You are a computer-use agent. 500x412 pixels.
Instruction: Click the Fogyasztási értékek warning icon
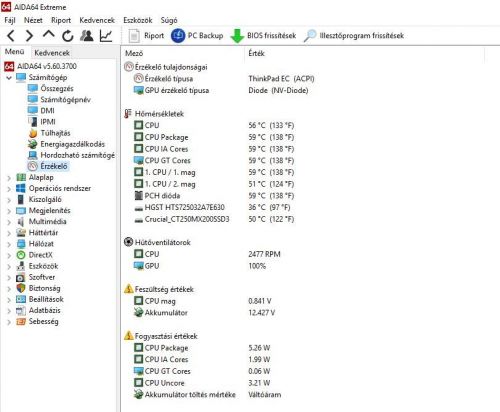pyautogui.click(x=128, y=336)
